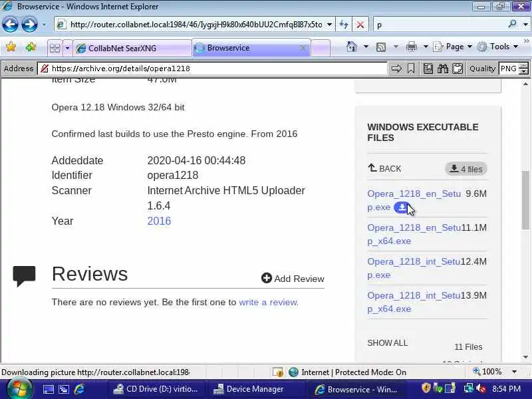This screenshot has width=532, height=399.
Task: Click the status bar popup blocker icon
Action: [278, 372]
